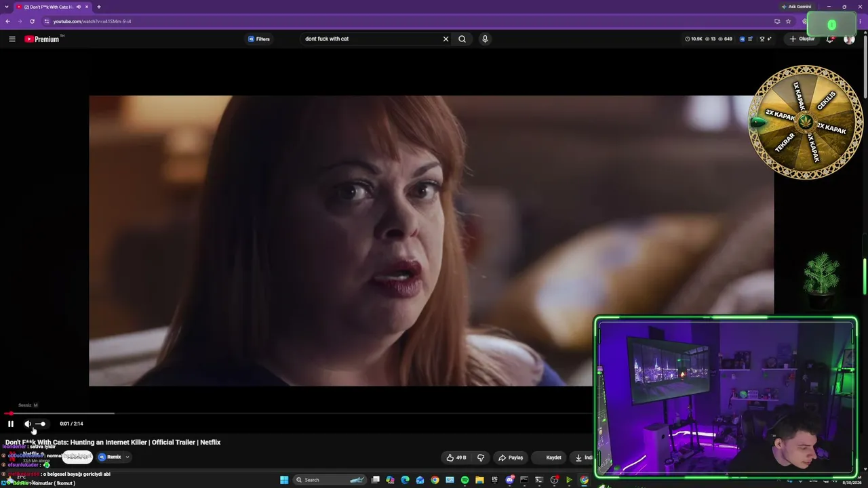Expand the tab search dropdown
This screenshot has width=868, height=488.
point(7,7)
